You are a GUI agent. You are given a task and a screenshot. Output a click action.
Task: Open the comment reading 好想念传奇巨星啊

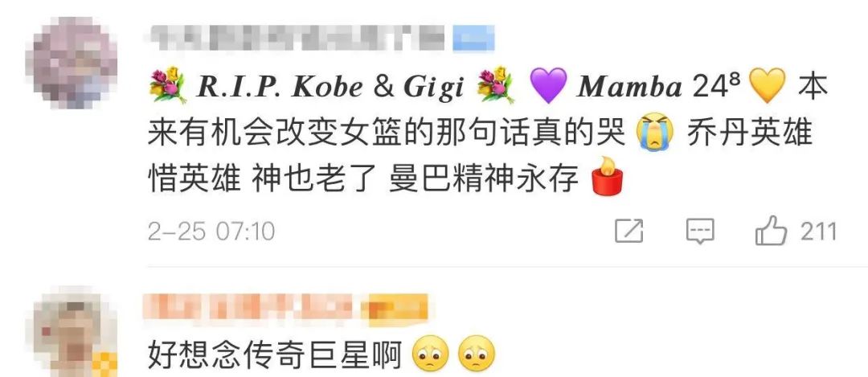click(x=274, y=354)
